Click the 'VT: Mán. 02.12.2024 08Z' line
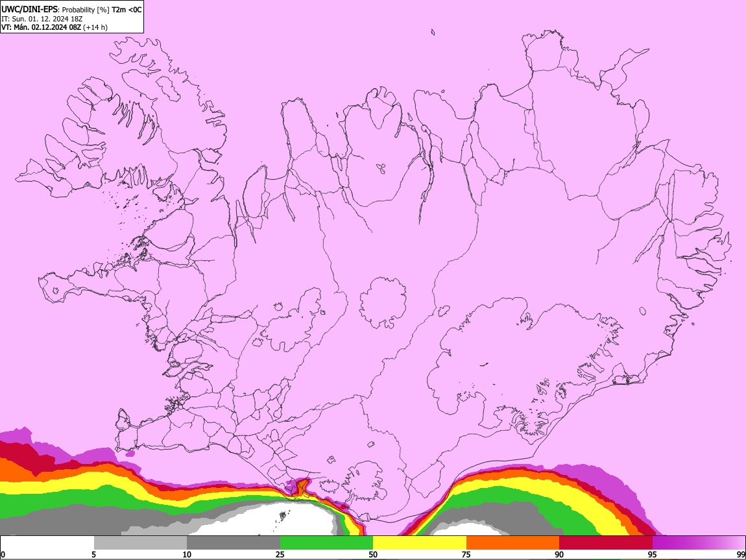This screenshot has width=746, height=560. tap(42, 27)
